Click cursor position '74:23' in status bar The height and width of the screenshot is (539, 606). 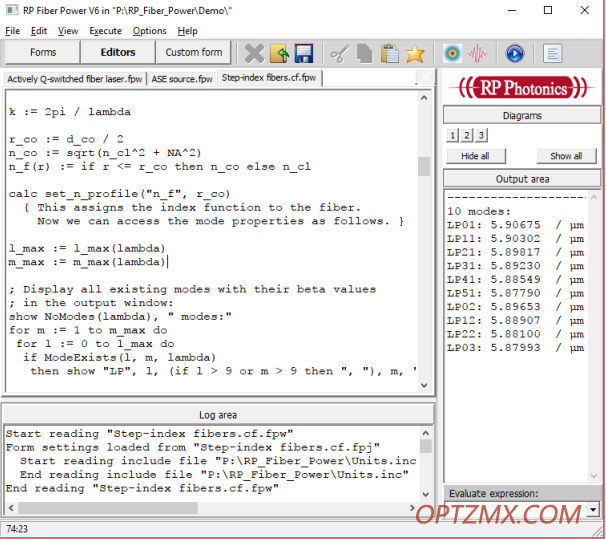click(x=17, y=529)
